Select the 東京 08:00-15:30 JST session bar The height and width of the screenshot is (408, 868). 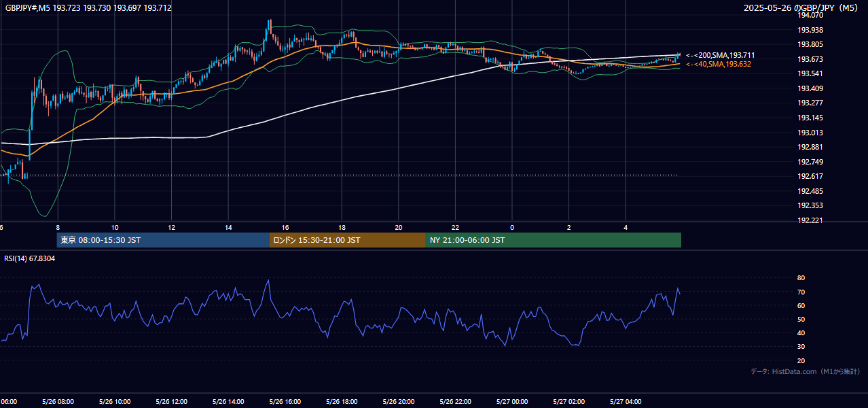tap(163, 240)
